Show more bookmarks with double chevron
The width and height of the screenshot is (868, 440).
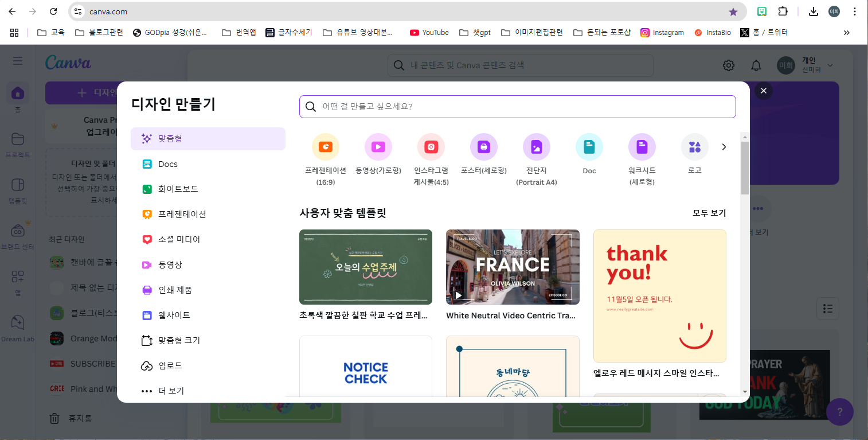(x=847, y=33)
